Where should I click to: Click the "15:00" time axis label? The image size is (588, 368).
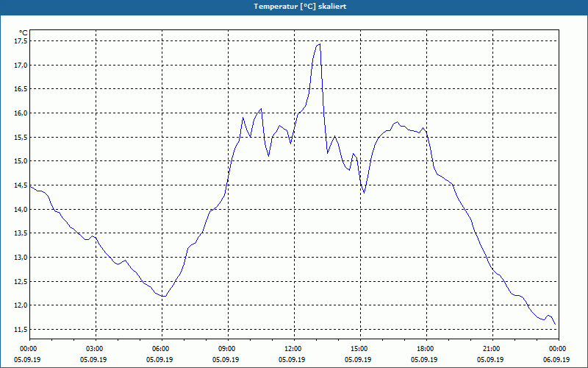pyautogui.click(x=360, y=349)
